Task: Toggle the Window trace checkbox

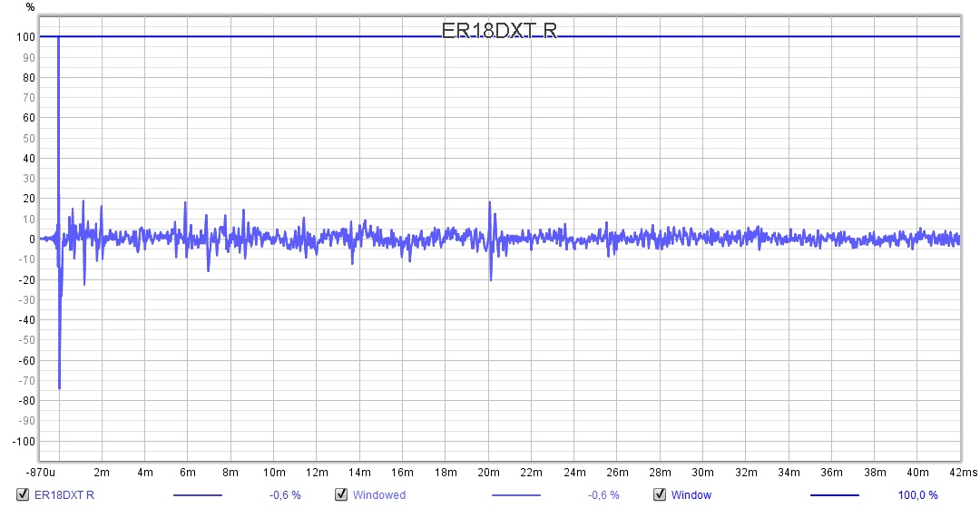Action: click(x=660, y=494)
